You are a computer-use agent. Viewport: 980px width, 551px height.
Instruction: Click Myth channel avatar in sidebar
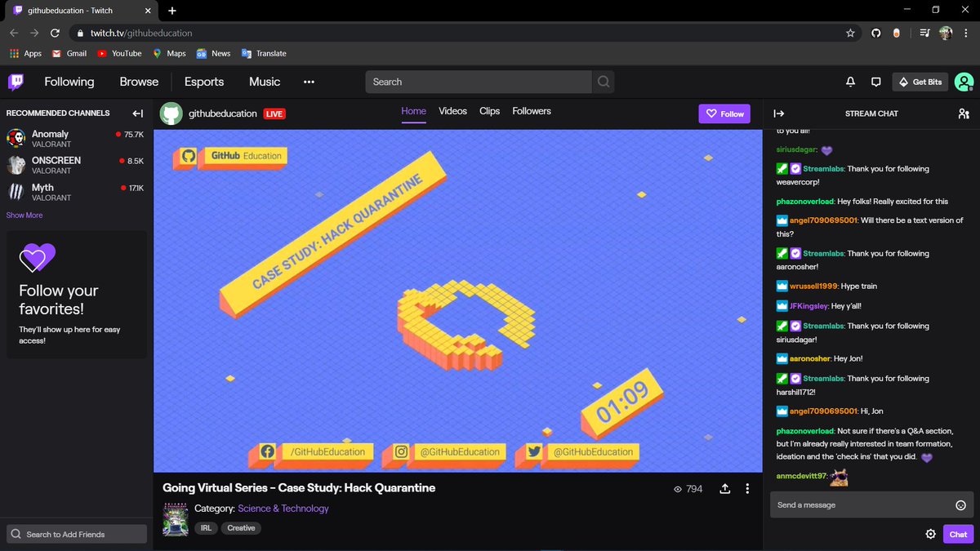tap(16, 192)
